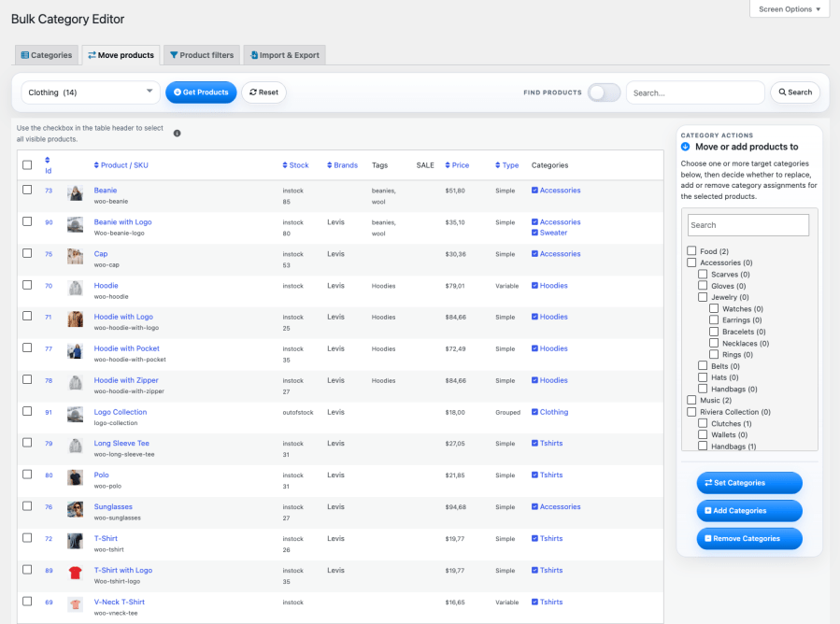The image size is (840, 624).
Task: Open the Import & Export tab
Action: [284, 55]
